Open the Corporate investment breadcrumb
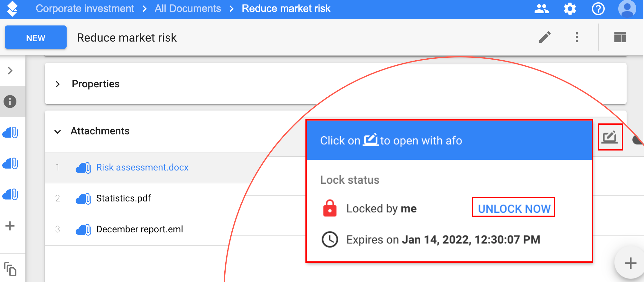The image size is (644, 282). tap(85, 9)
